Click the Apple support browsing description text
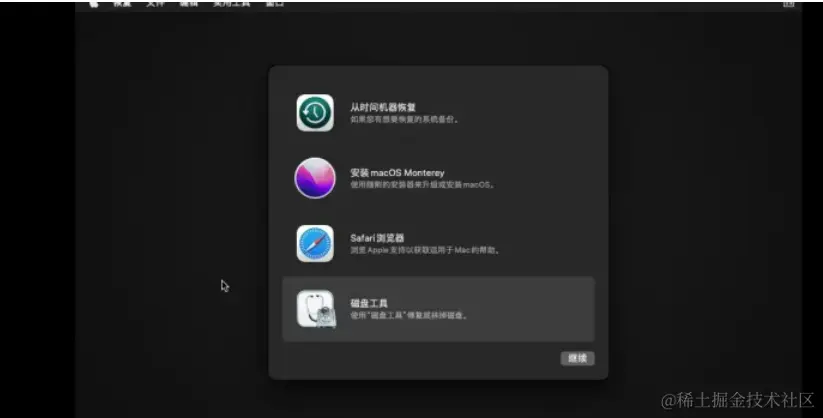Image resolution: width=823 pixels, height=418 pixels. pos(425,250)
